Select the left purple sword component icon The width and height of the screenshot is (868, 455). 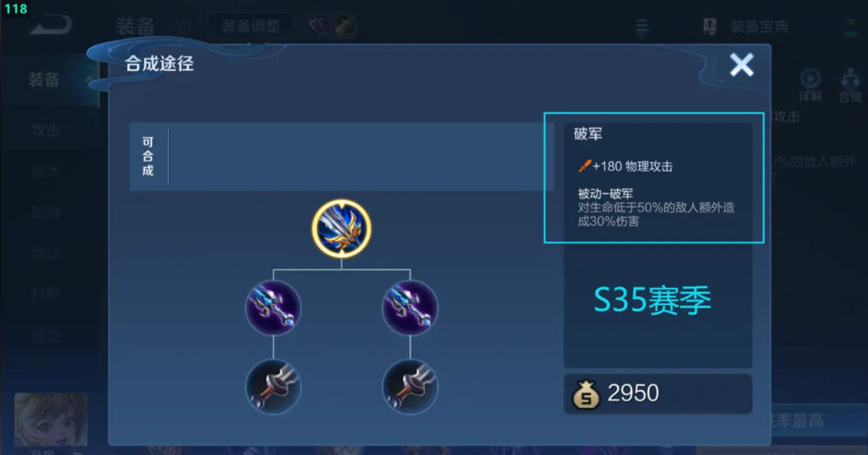point(273,308)
